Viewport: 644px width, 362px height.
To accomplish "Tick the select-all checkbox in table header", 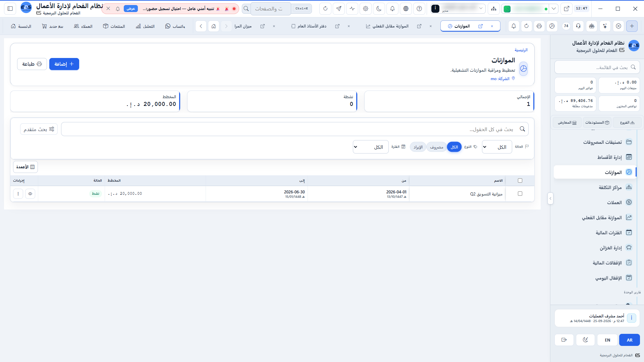I will coord(520,181).
